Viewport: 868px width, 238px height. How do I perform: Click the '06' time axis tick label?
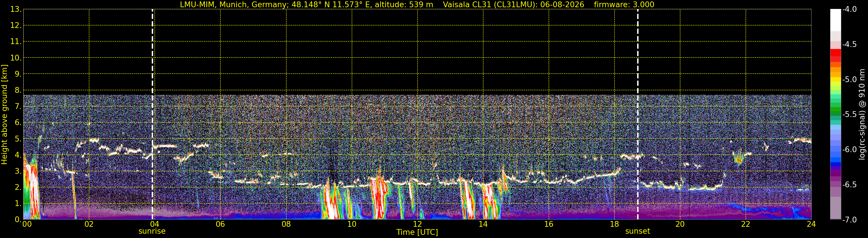(x=220, y=224)
